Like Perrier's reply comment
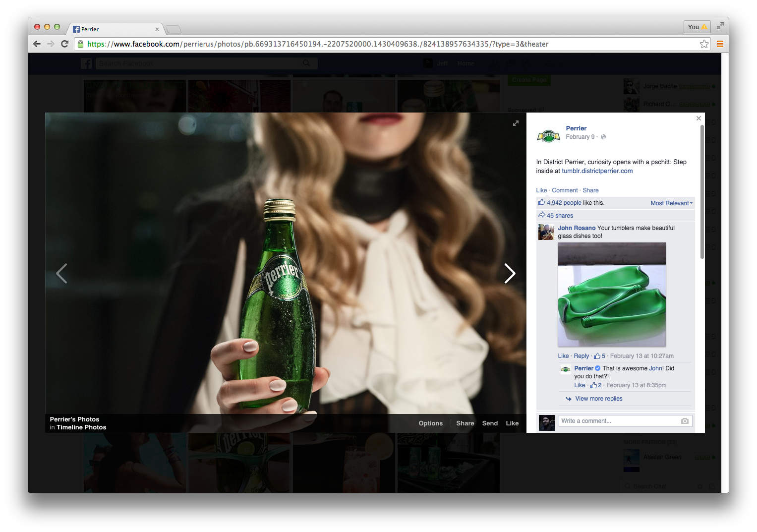The height and width of the screenshot is (532, 757). (x=580, y=385)
